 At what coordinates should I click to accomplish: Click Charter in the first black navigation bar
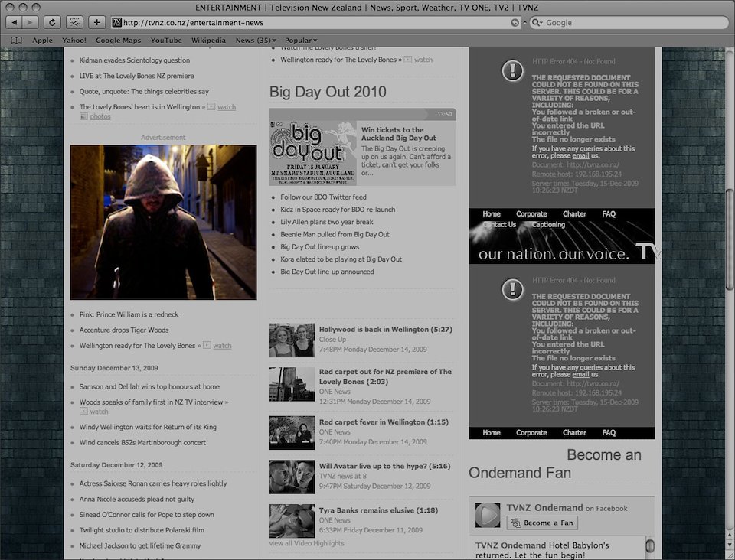(574, 214)
